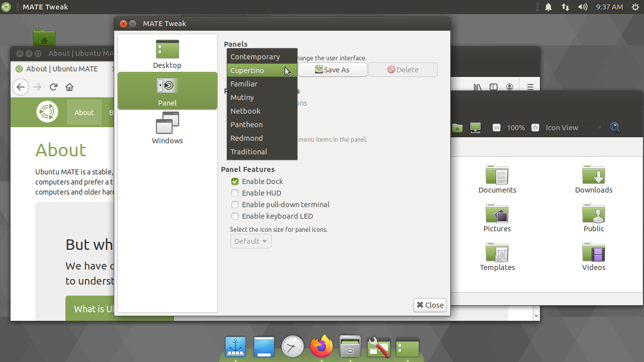Image resolution: width=644 pixels, height=362 pixels.
Task: Pick the Familiar panel layout
Action: [x=262, y=84]
